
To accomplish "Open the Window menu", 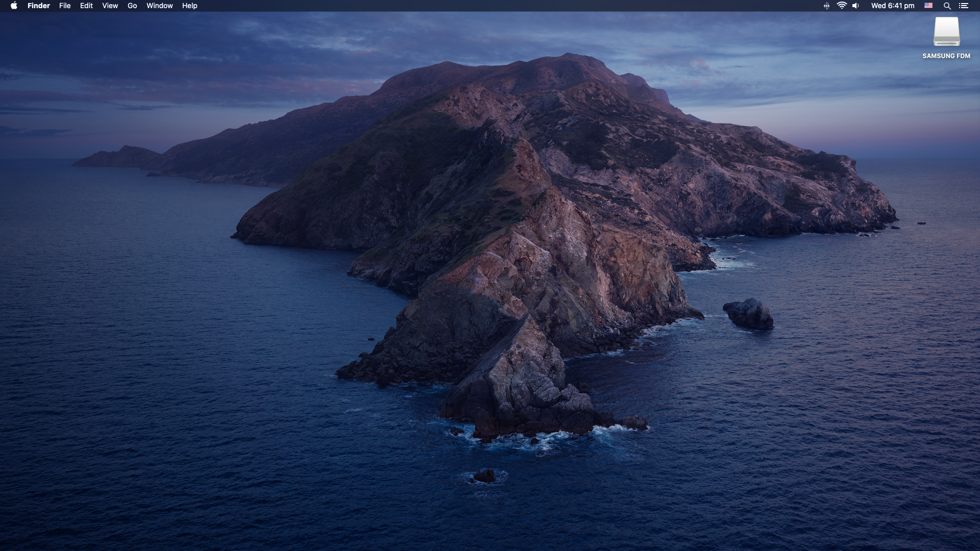I will [x=159, y=6].
